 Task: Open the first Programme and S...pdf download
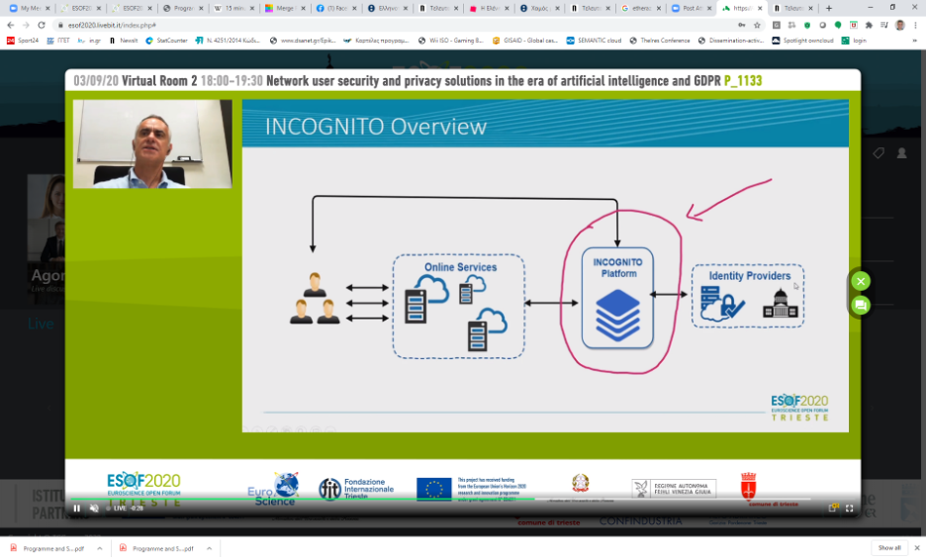tap(47, 548)
